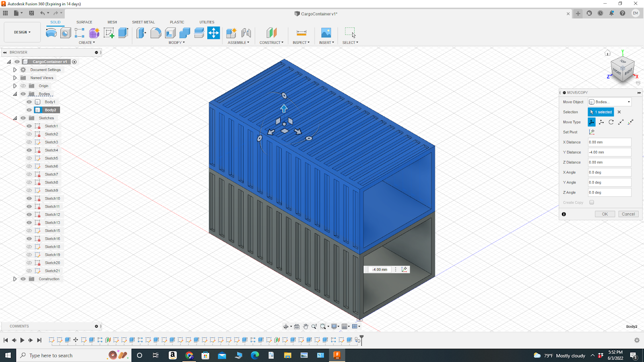
Task: Click the Look At tool
Action: [x=297, y=327]
